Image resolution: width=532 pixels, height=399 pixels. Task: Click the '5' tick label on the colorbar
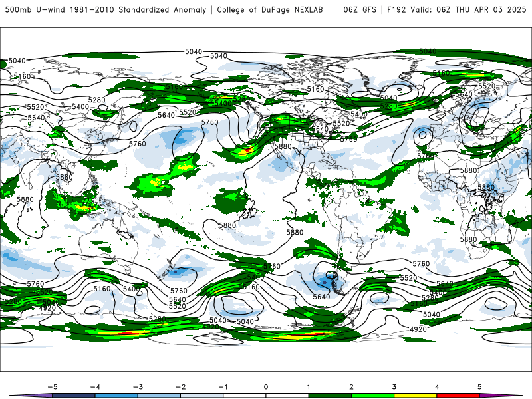pyautogui.click(x=479, y=387)
